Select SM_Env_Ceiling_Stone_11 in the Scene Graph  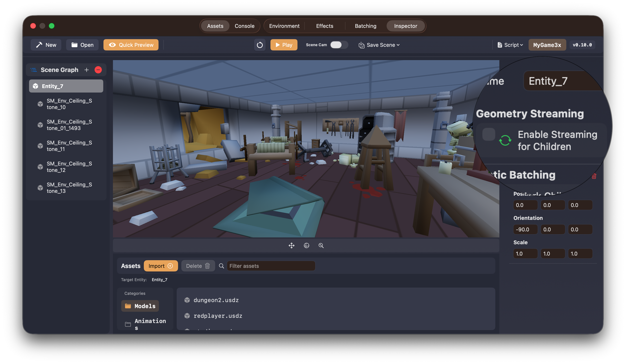pos(69,146)
